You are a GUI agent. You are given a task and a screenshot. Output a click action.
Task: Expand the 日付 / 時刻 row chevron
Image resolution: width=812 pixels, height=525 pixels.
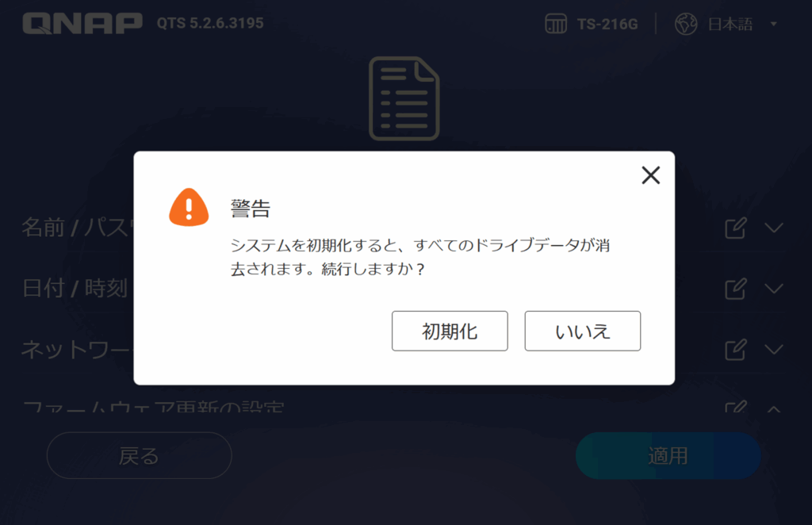774,289
